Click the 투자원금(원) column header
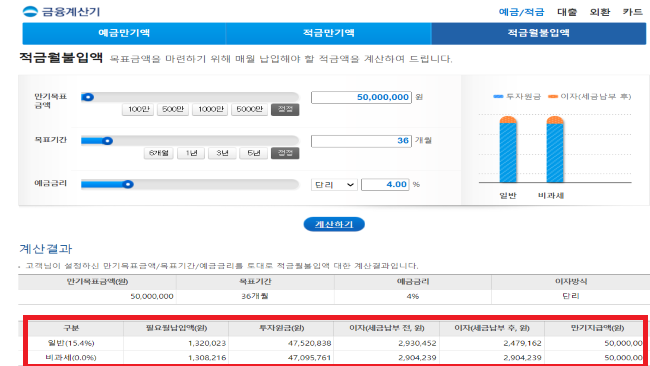 point(281,328)
